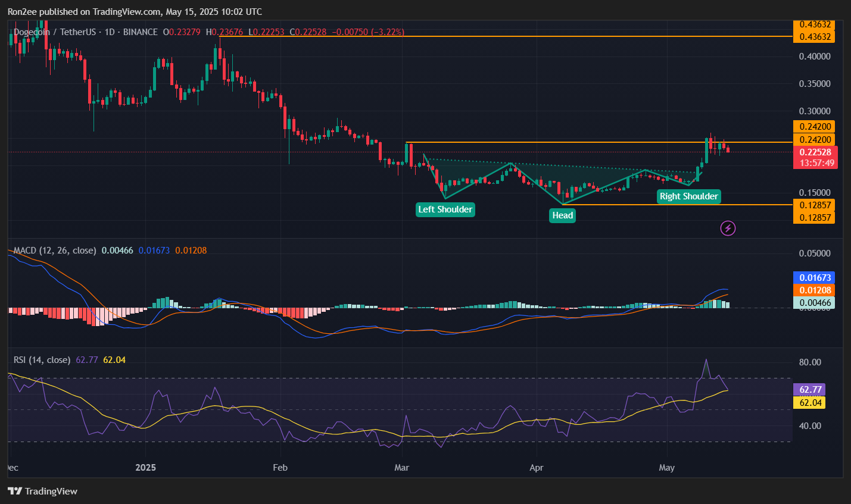
Task: Select the Head pattern label
Action: tap(562, 215)
